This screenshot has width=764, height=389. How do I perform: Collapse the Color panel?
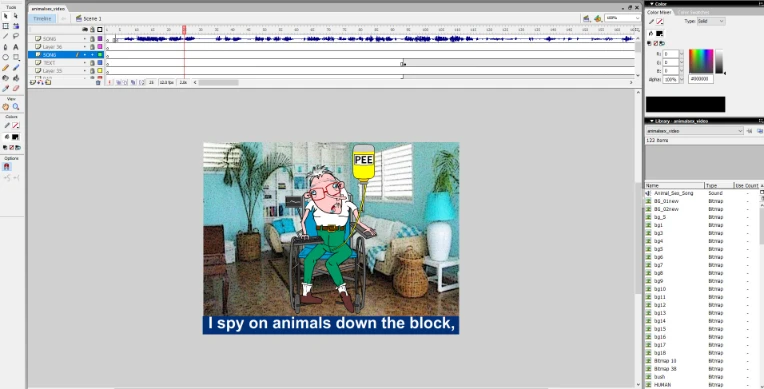coord(652,4)
